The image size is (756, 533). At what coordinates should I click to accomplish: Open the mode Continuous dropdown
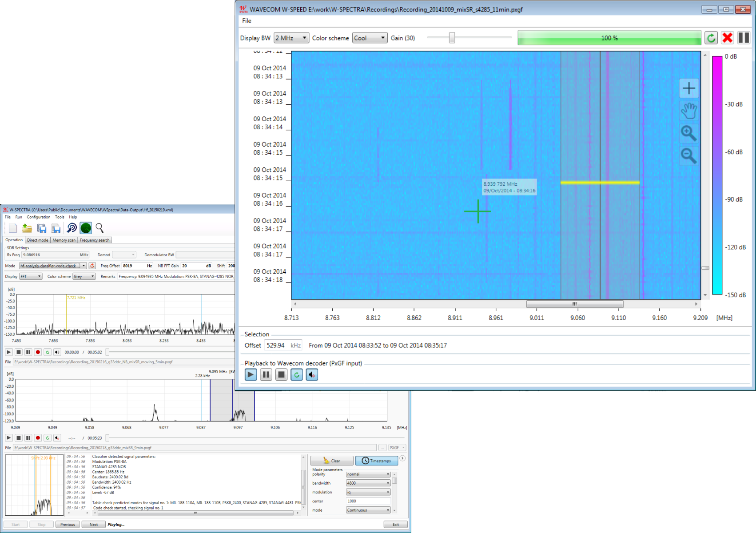368,510
